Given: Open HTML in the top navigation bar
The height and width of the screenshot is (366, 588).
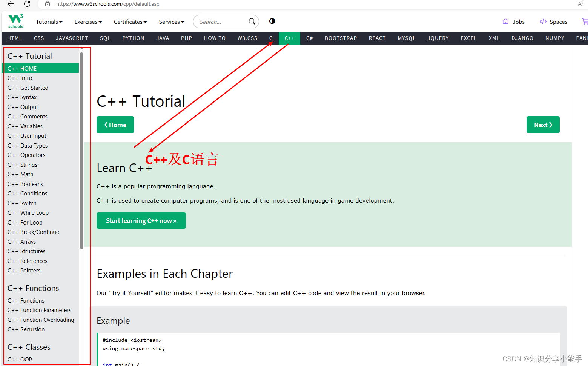Looking at the screenshot, I should 15,38.
